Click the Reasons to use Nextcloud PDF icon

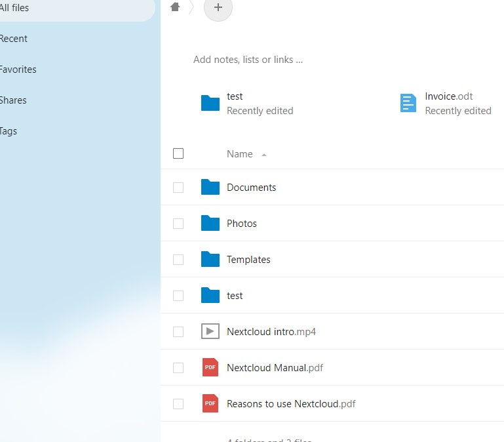[210, 403]
